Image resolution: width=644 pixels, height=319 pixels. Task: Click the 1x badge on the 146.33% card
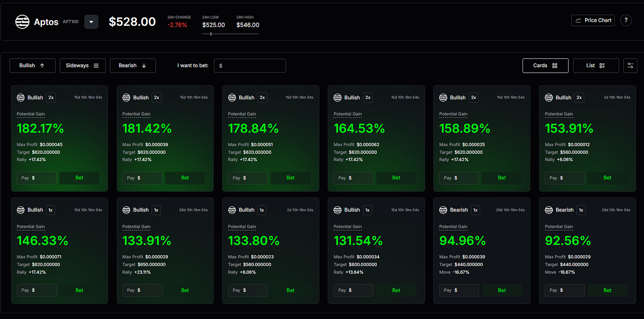(51, 210)
